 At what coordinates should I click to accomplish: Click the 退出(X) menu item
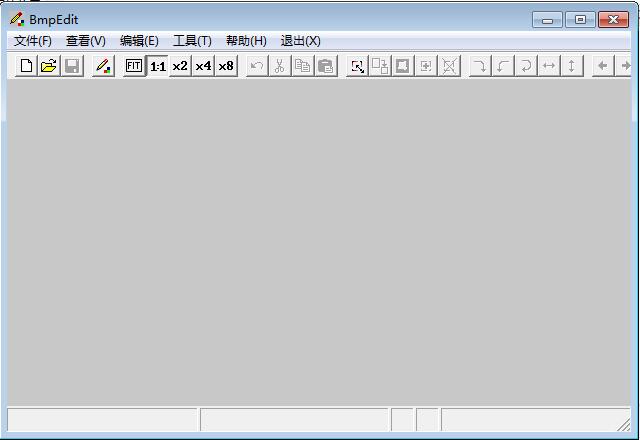(x=300, y=41)
